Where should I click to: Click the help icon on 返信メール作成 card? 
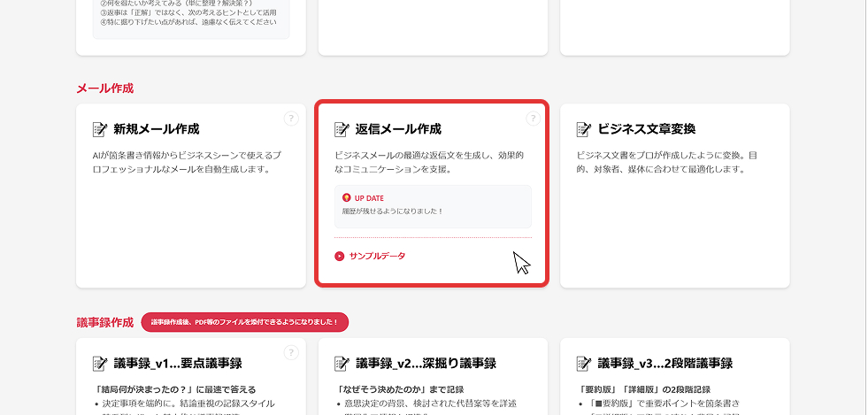(x=533, y=119)
